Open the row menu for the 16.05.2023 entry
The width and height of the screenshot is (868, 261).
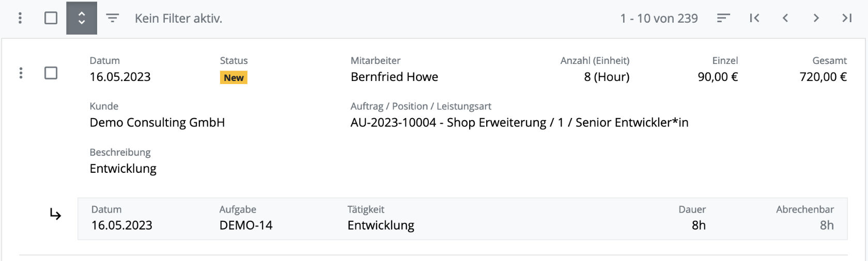(x=21, y=73)
